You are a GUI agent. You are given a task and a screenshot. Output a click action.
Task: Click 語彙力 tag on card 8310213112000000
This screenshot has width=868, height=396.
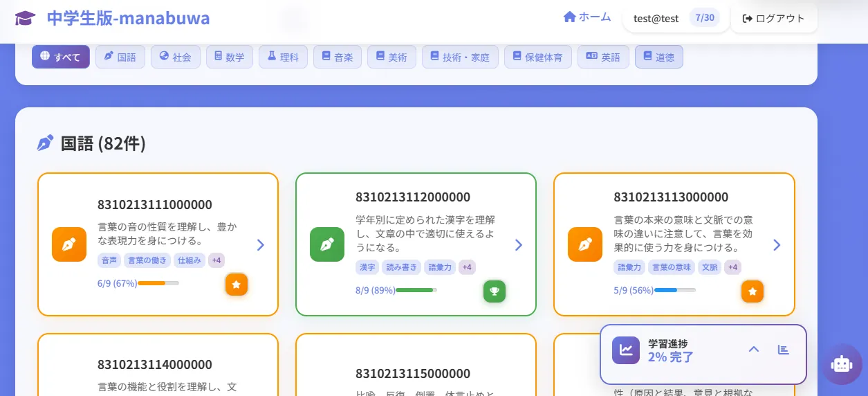[440, 267]
